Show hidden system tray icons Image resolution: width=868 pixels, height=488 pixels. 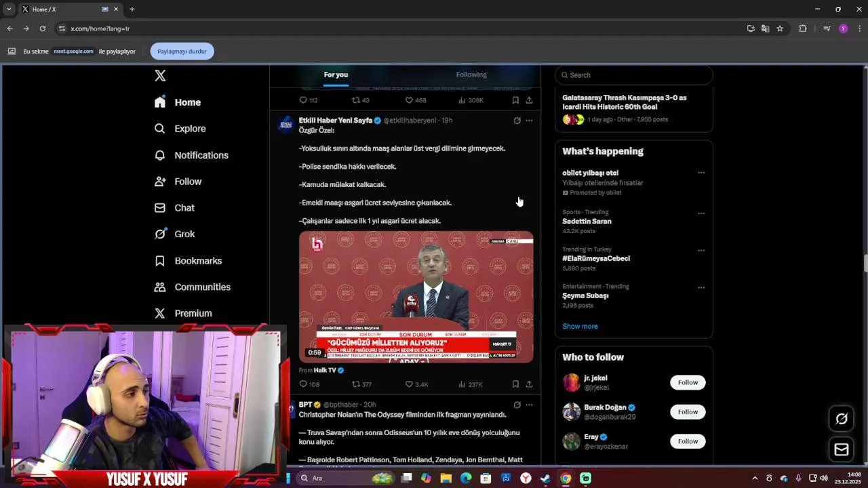coord(755,478)
